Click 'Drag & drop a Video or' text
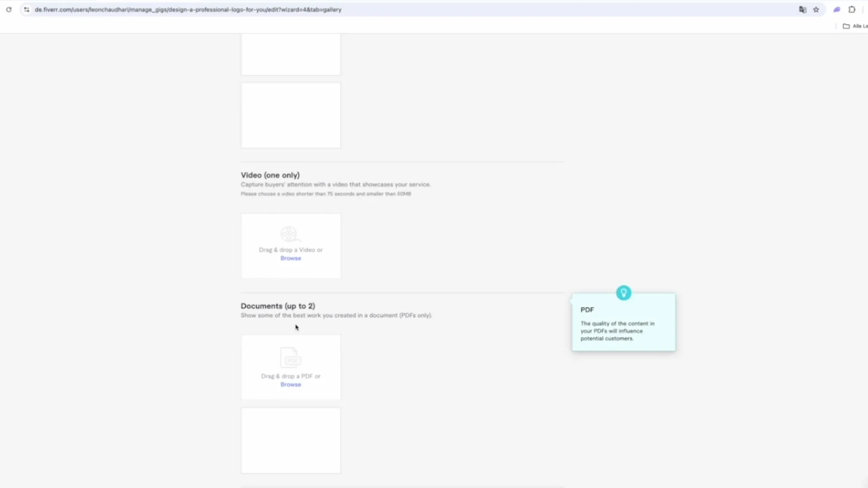 [x=291, y=250]
